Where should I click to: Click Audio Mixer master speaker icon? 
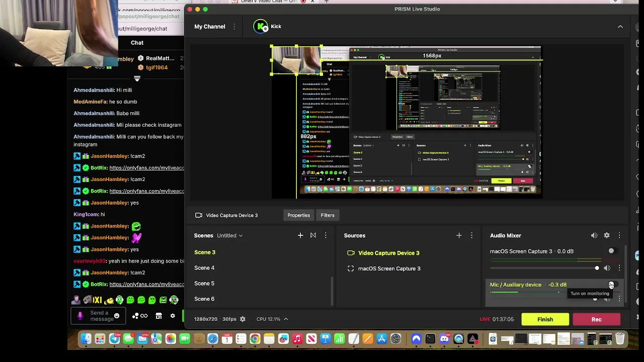coord(594,235)
